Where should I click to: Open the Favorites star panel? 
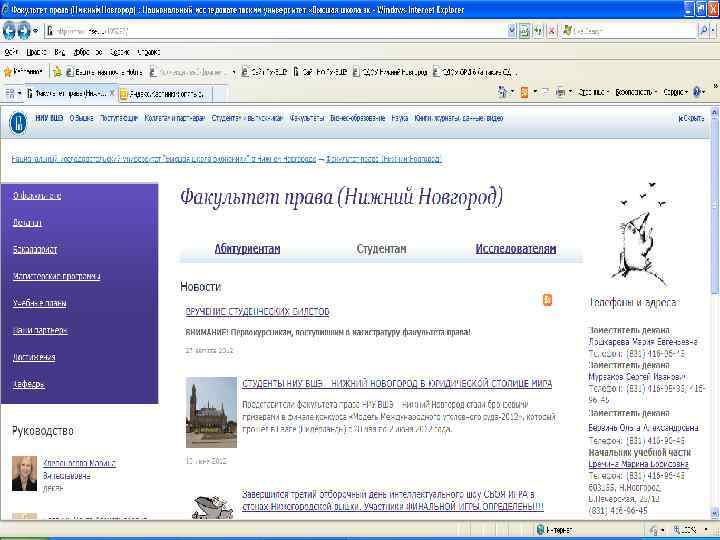coord(23,72)
